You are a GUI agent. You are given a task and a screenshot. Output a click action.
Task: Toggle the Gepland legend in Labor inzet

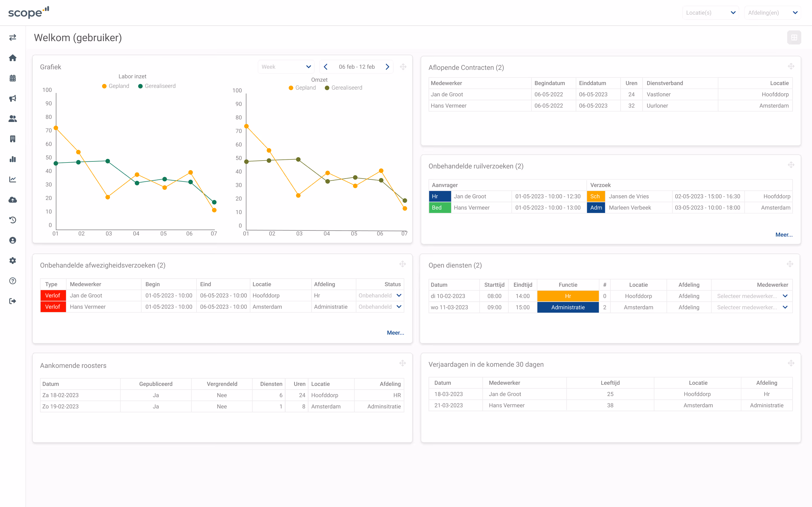[115, 86]
